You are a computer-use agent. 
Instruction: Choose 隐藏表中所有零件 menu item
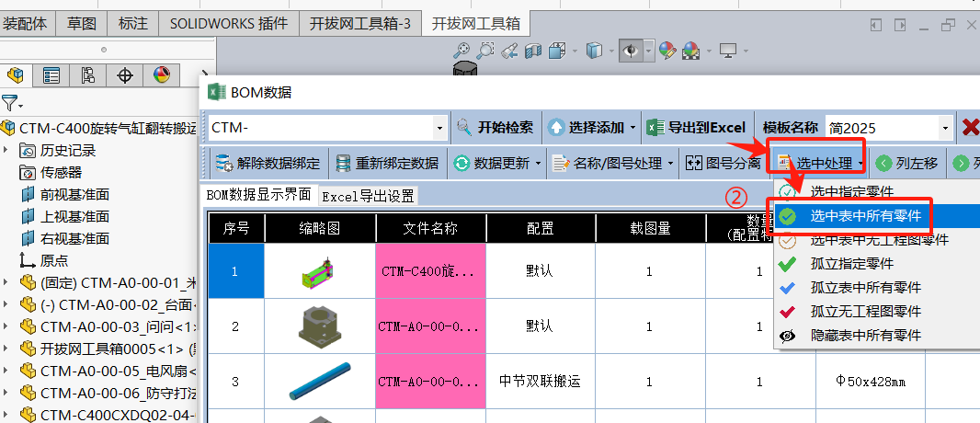click(x=876, y=335)
